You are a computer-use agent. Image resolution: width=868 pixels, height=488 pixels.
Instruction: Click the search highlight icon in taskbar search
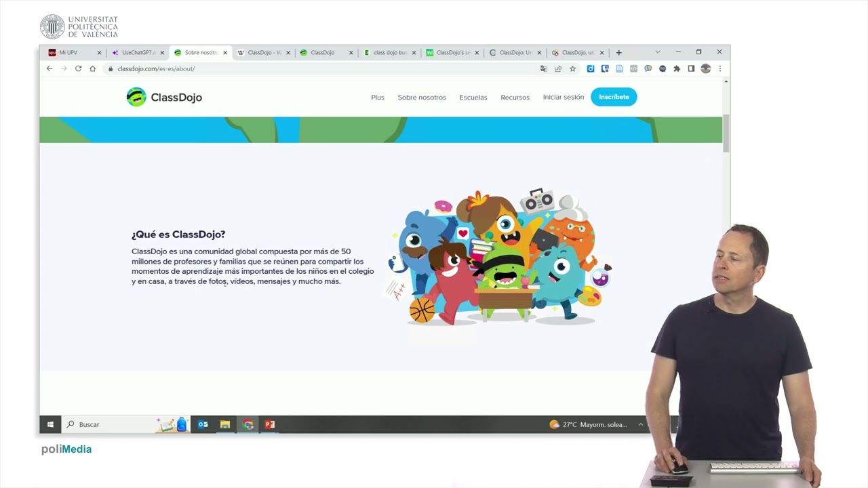pos(172,424)
